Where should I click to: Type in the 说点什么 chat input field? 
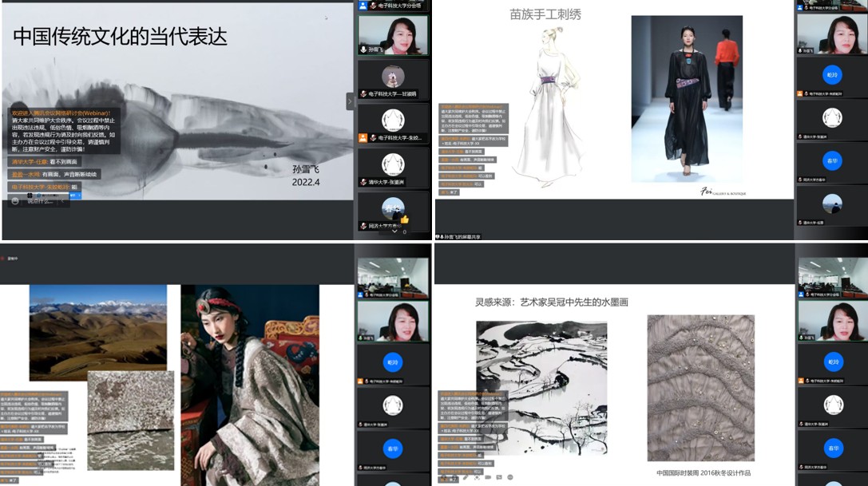(x=42, y=201)
